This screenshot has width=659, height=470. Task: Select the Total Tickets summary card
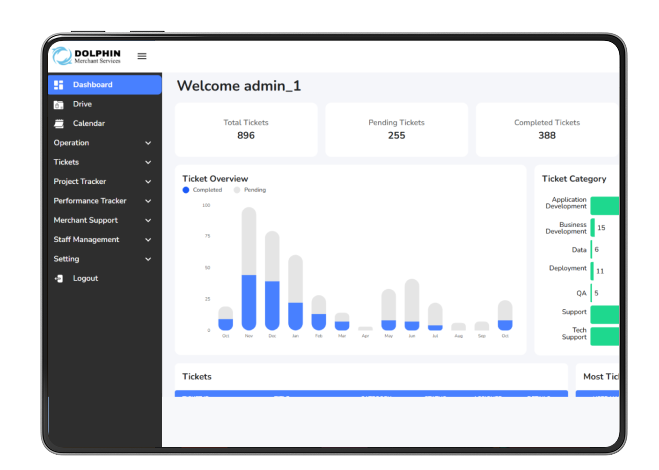tap(246, 129)
